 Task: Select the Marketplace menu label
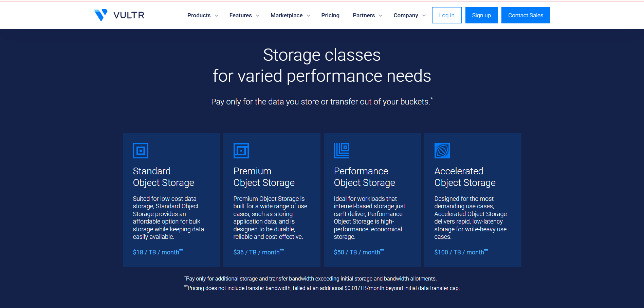pyautogui.click(x=286, y=15)
